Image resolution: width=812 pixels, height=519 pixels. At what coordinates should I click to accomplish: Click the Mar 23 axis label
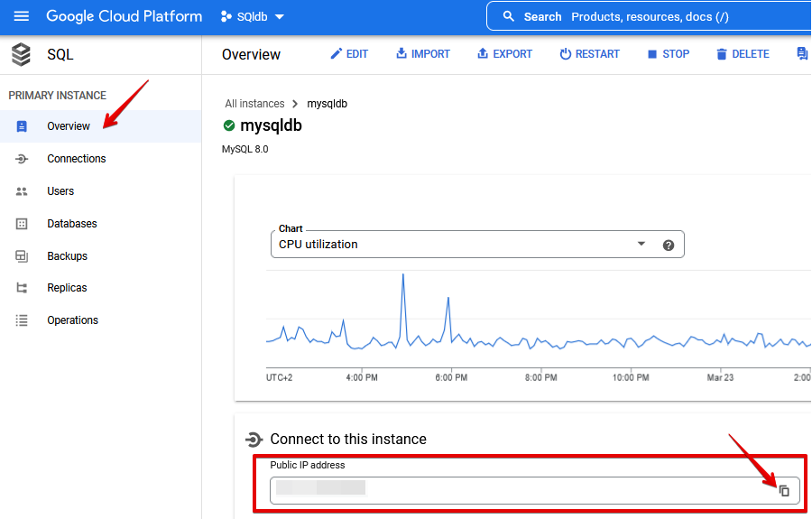click(x=720, y=377)
